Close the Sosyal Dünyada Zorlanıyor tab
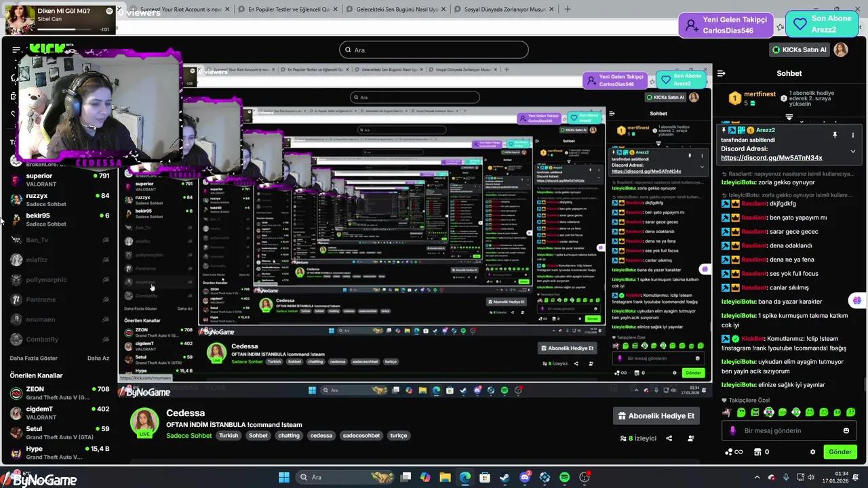868x488 pixels. tap(552, 9)
